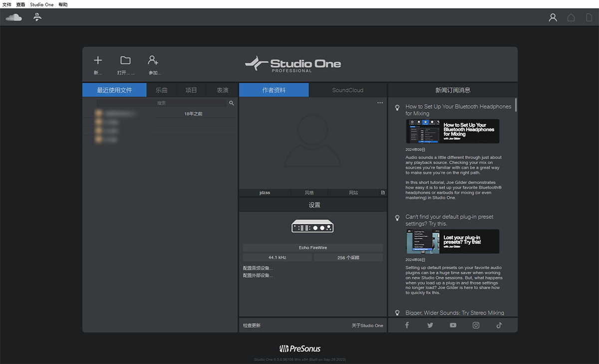Open the user account icon at top right
This screenshot has height=364, width=599.
click(553, 17)
